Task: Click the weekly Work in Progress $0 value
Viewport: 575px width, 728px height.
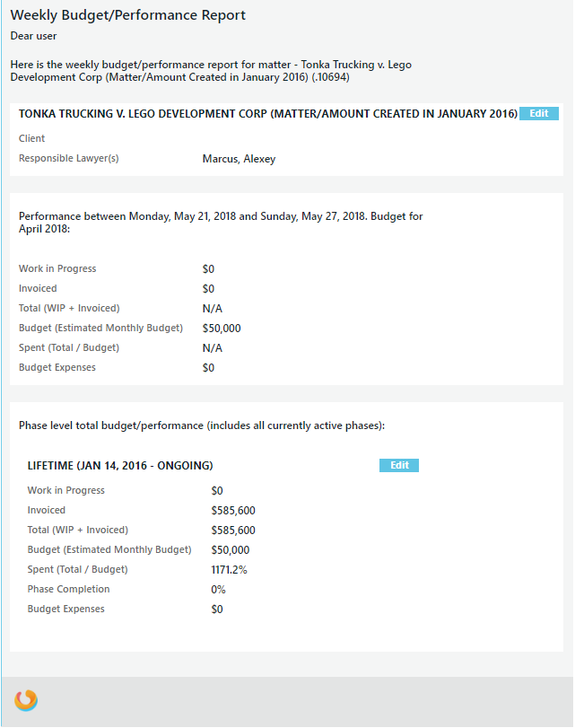Action: [x=208, y=269]
